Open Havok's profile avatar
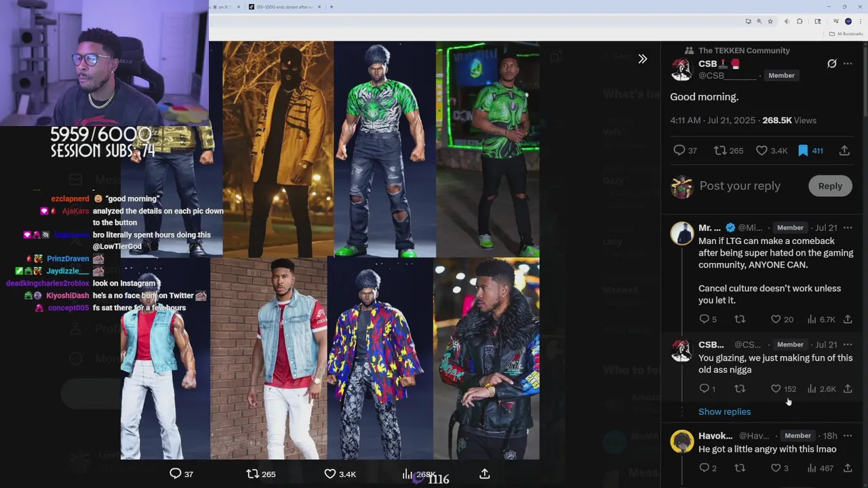868x488 pixels. coord(682,441)
